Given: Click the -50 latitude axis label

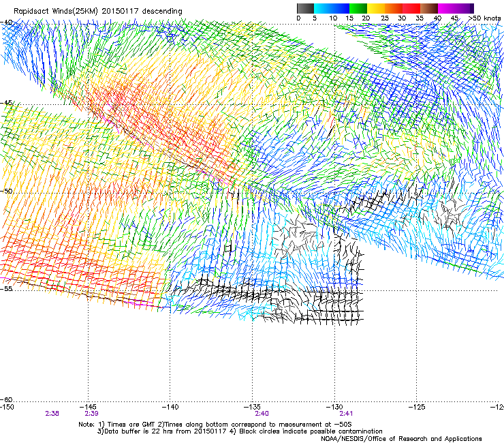Looking at the screenshot, I should click(6, 191).
